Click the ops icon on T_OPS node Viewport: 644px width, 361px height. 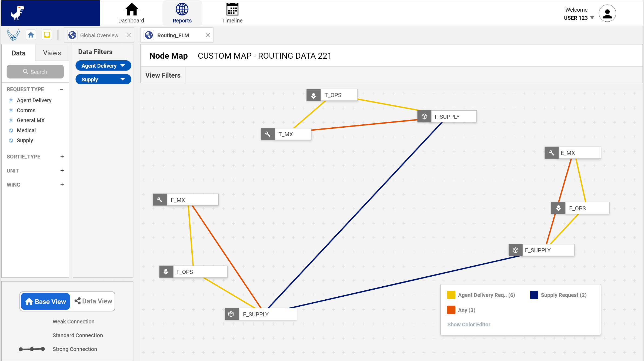point(313,95)
